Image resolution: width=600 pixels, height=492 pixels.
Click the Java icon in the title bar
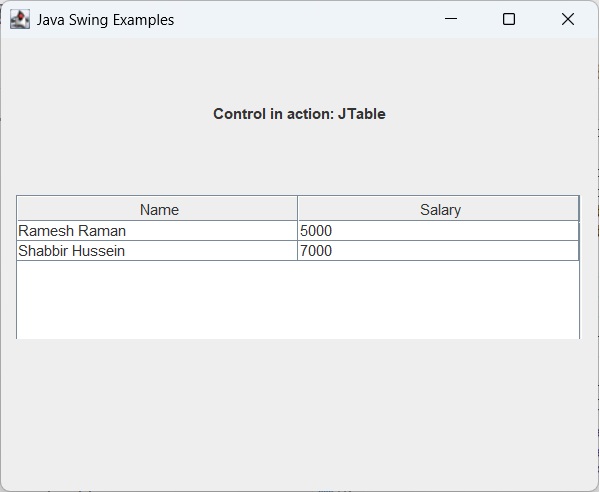[19, 19]
